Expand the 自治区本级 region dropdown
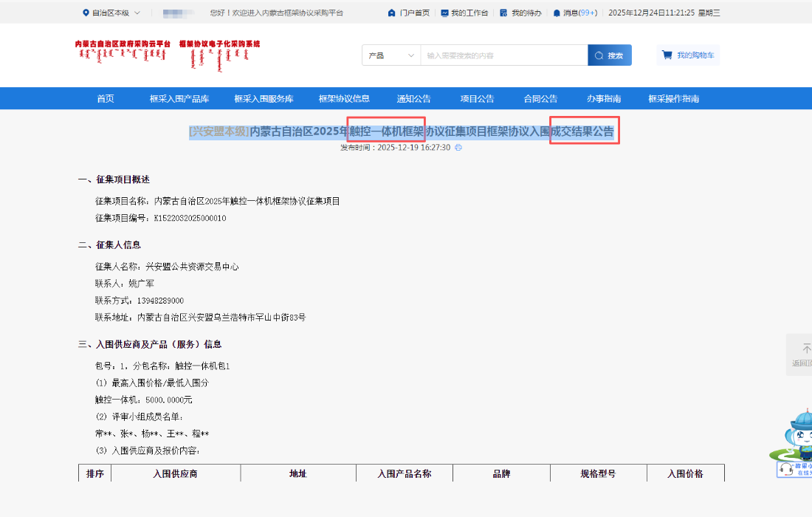The image size is (812, 517). 137,13
